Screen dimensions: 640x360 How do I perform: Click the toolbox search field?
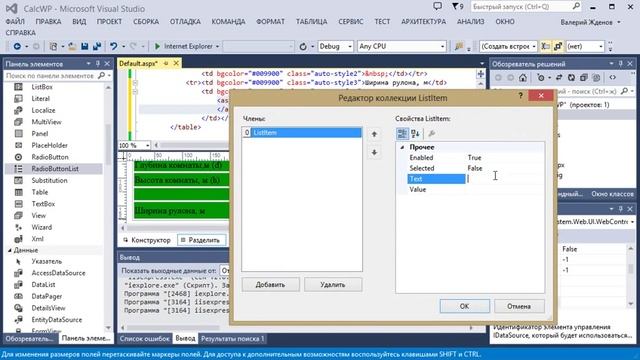(51, 76)
